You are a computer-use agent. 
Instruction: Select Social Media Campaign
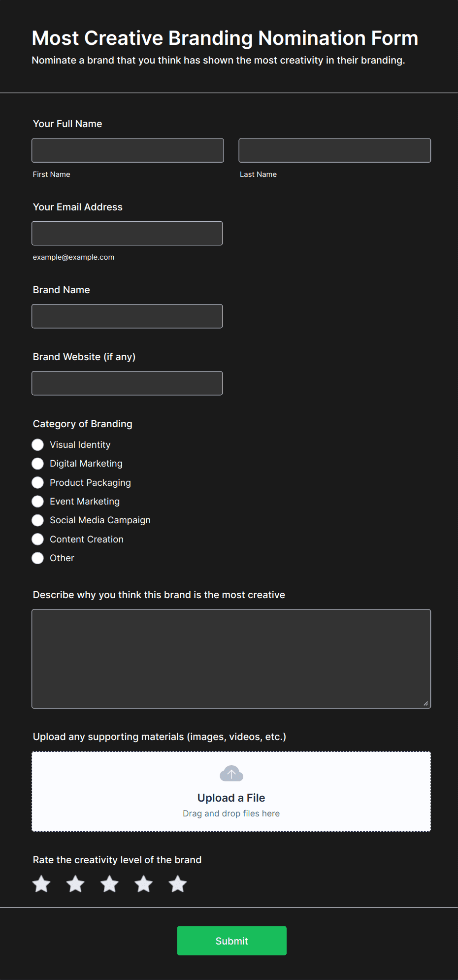(x=37, y=520)
